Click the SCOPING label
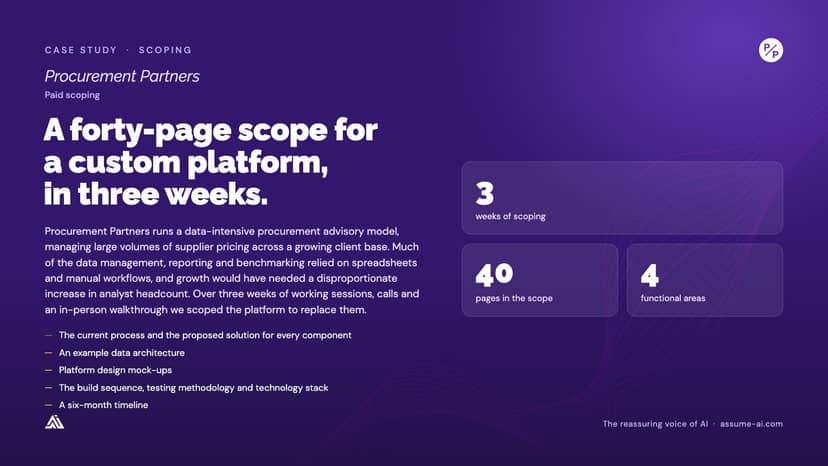 [x=165, y=50]
